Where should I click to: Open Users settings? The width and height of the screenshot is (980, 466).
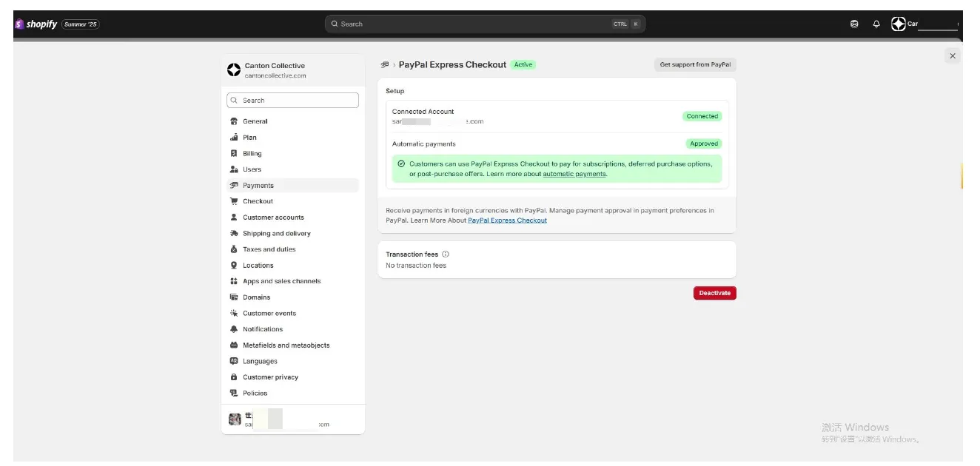pyautogui.click(x=292, y=169)
